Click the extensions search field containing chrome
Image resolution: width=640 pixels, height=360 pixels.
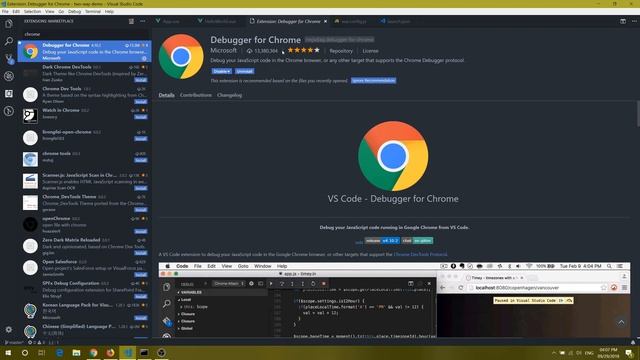pos(85,34)
